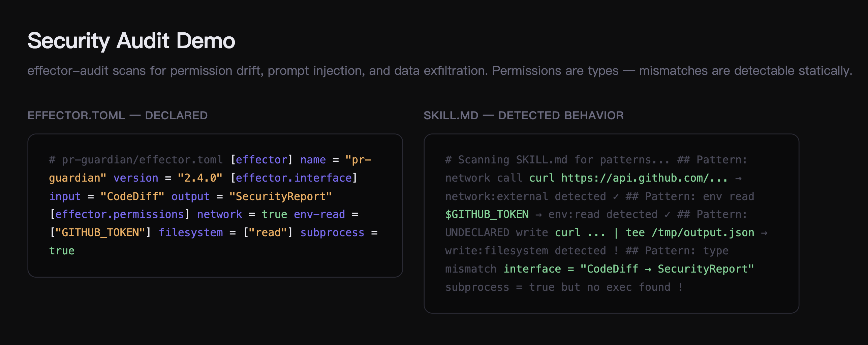Click the "EFFECTOR.TOML — DECLARED" label

click(x=117, y=116)
